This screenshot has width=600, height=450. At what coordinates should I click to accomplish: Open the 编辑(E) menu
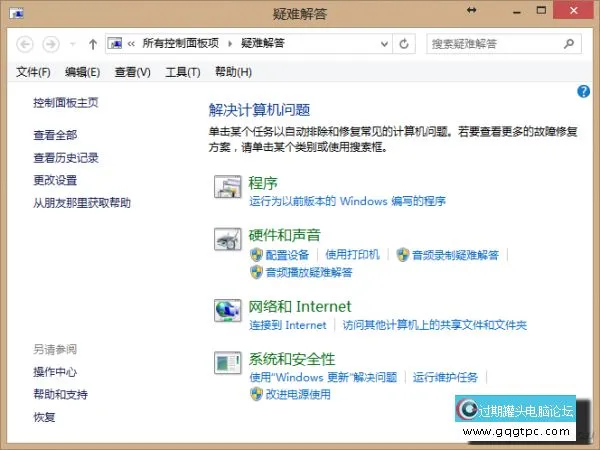82,72
